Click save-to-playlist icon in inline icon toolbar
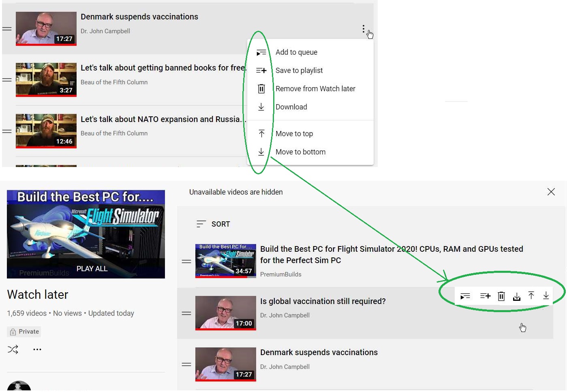The height and width of the screenshot is (392, 567). 485,296
